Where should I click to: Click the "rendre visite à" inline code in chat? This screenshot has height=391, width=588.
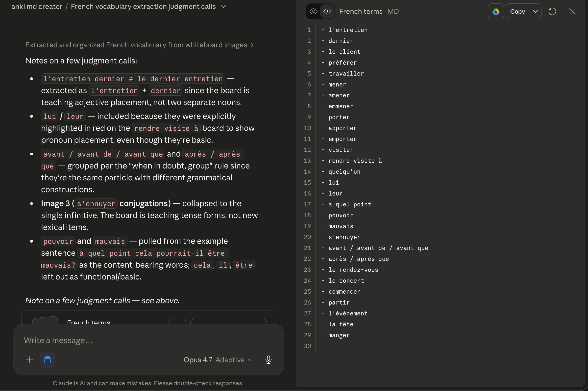(x=166, y=128)
